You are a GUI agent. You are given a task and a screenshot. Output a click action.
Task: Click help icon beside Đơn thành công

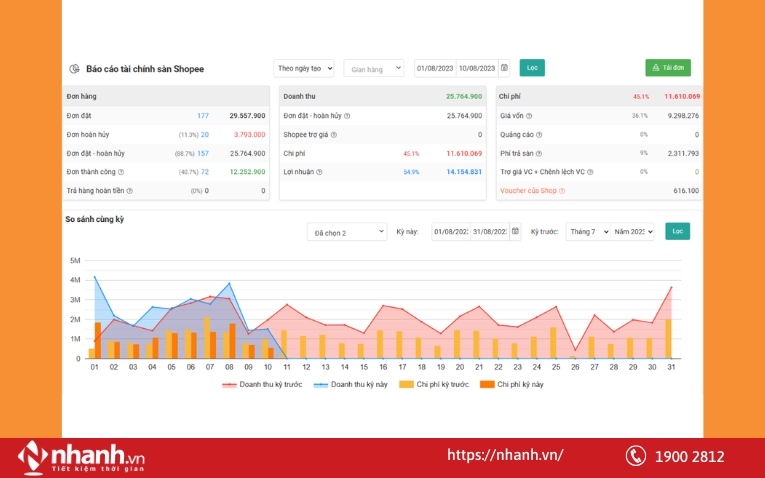[x=121, y=172]
